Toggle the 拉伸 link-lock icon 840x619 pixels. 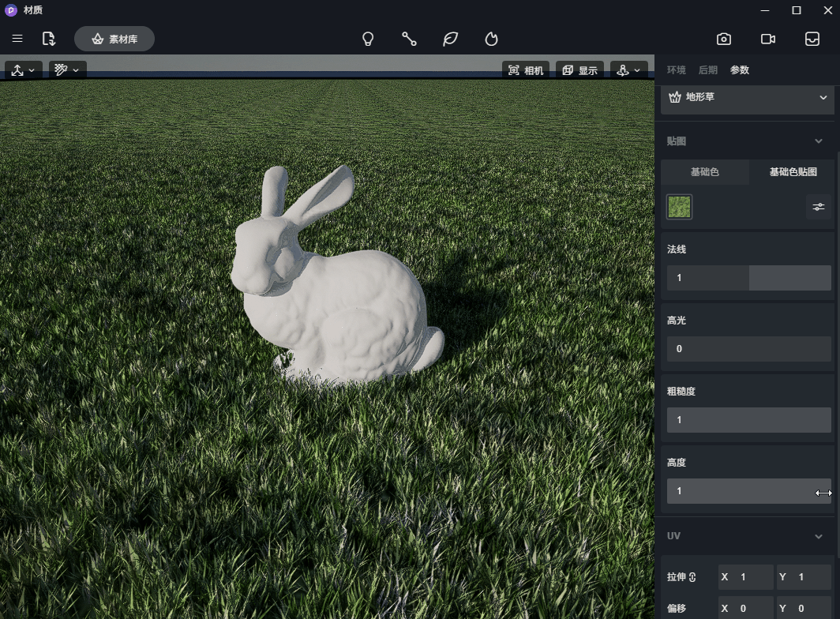692,577
